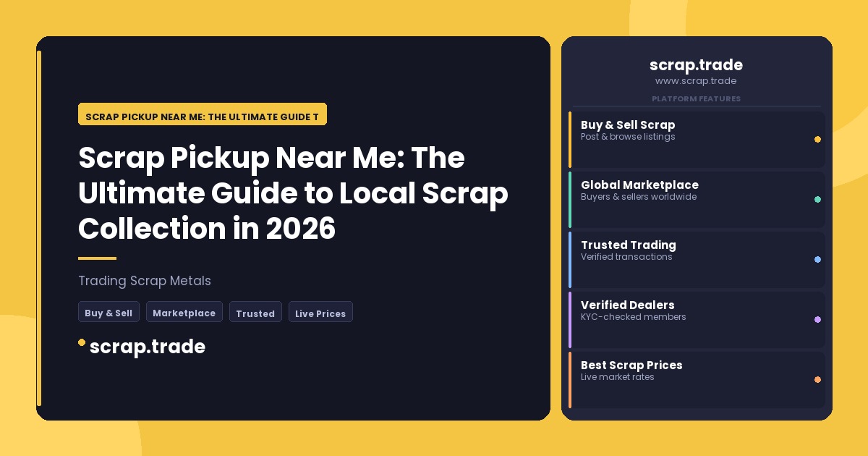
Task: Click the purple indicator on Verified Dealers card
Action: click(x=817, y=319)
